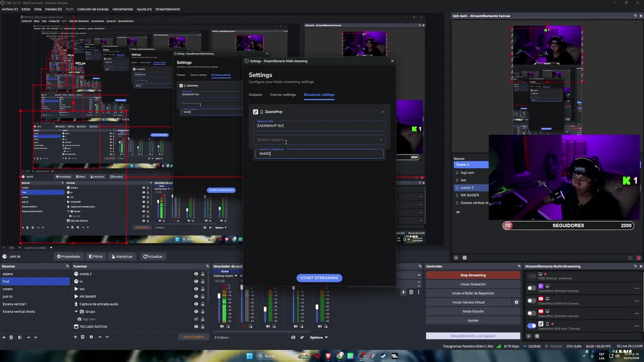Viewport: 644px width, 362px height.
Task: Open the Archivo menu
Action: click(10, 9)
